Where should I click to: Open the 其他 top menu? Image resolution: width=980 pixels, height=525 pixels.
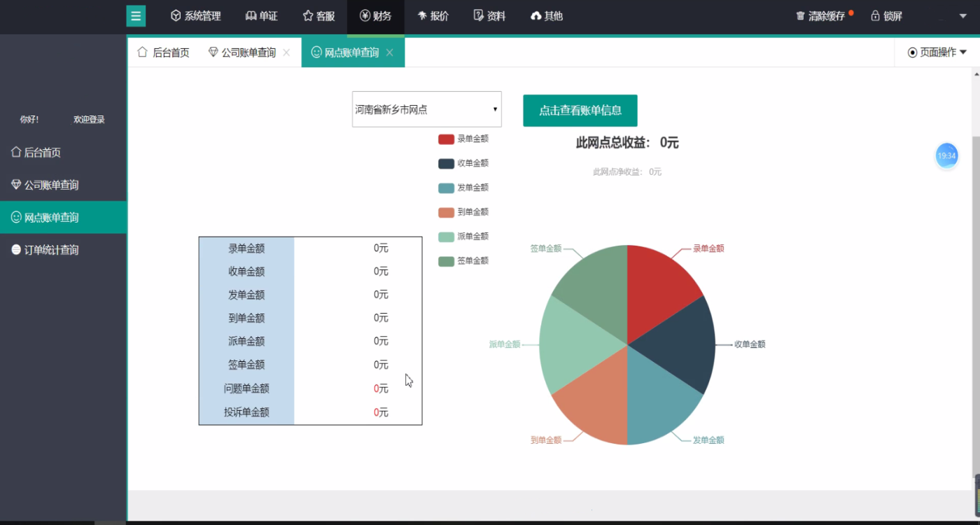pos(547,16)
